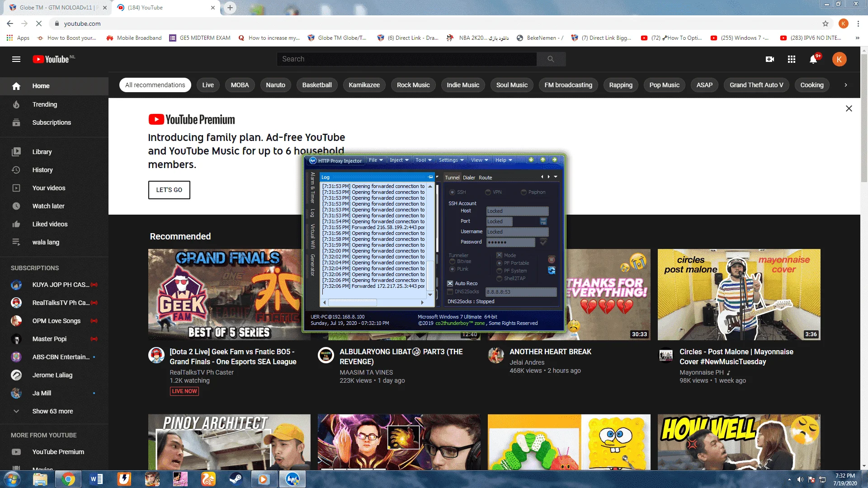868x488 pixels.
Task: Open the Help menu dropdown
Action: [504, 160]
